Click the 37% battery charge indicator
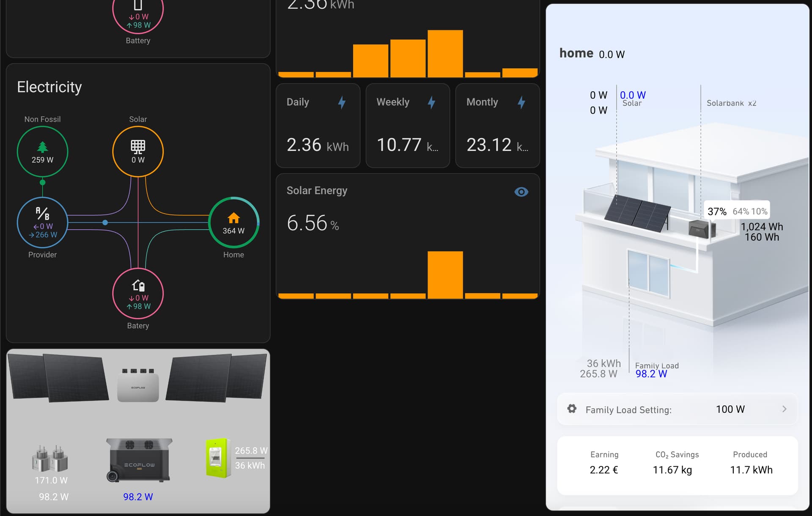 click(716, 211)
